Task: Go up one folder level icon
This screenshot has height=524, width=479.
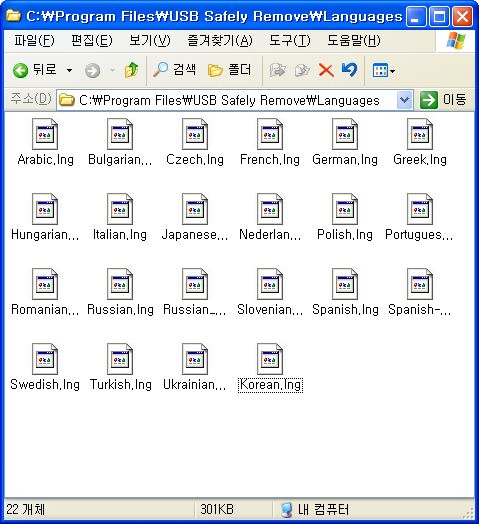Action: tap(131, 70)
